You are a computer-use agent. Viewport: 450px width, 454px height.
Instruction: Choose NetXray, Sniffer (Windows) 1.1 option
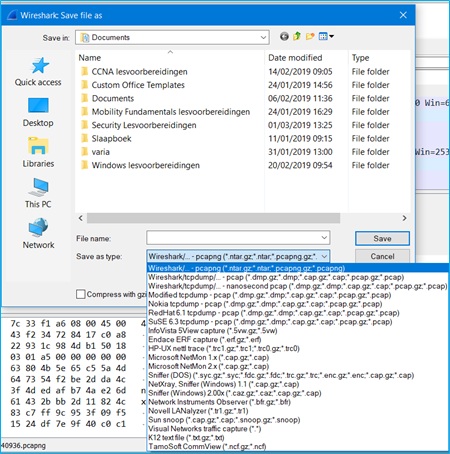[x=298, y=384]
